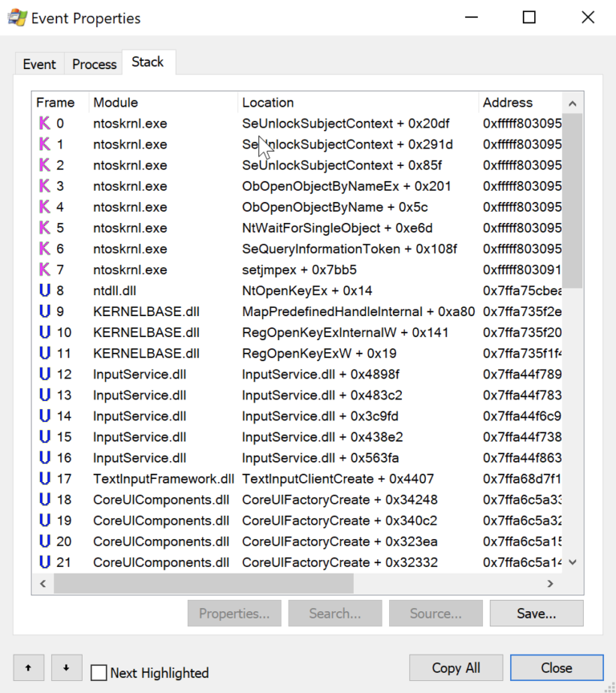
Task: Click the K icon beside frame 5
Action: [x=44, y=228]
